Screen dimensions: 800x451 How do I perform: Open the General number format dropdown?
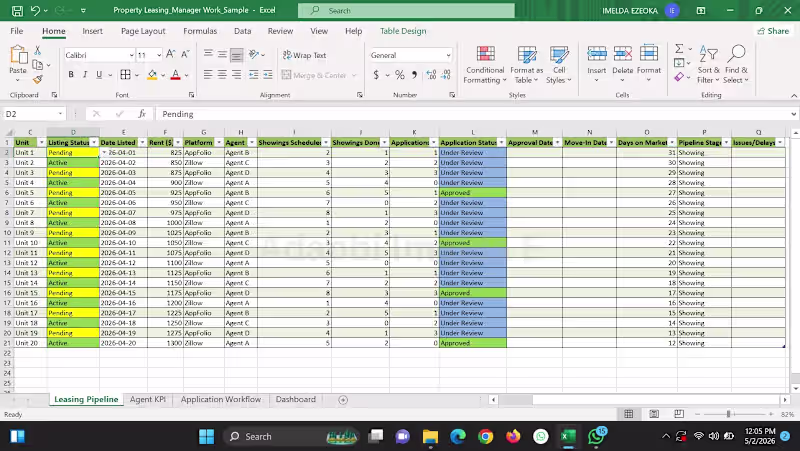coord(448,55)
